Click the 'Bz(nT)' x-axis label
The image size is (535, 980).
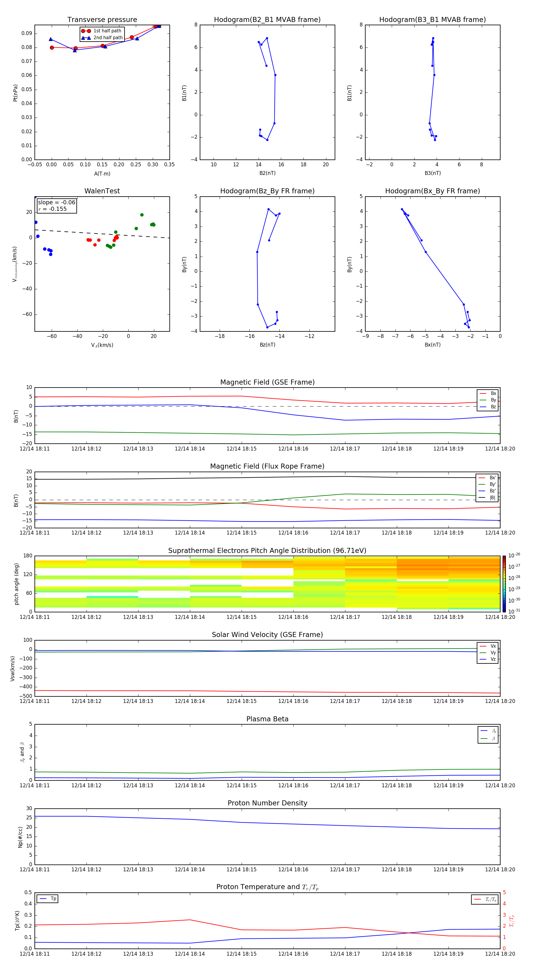click(x=267, y=345)
